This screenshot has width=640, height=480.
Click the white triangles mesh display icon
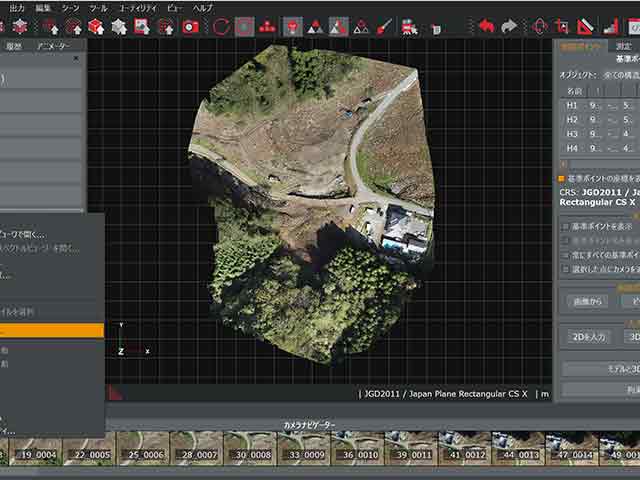tap(315, 27)
